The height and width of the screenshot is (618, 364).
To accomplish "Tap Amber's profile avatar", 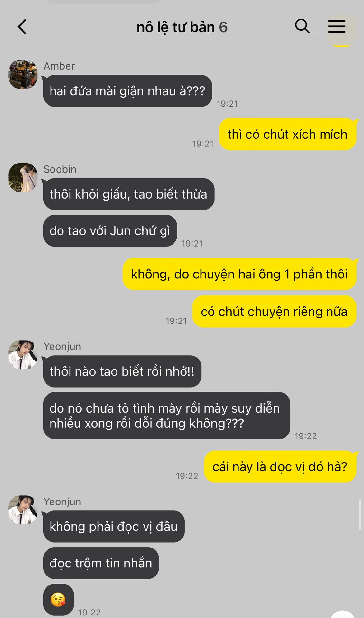I will coord(23,74).
